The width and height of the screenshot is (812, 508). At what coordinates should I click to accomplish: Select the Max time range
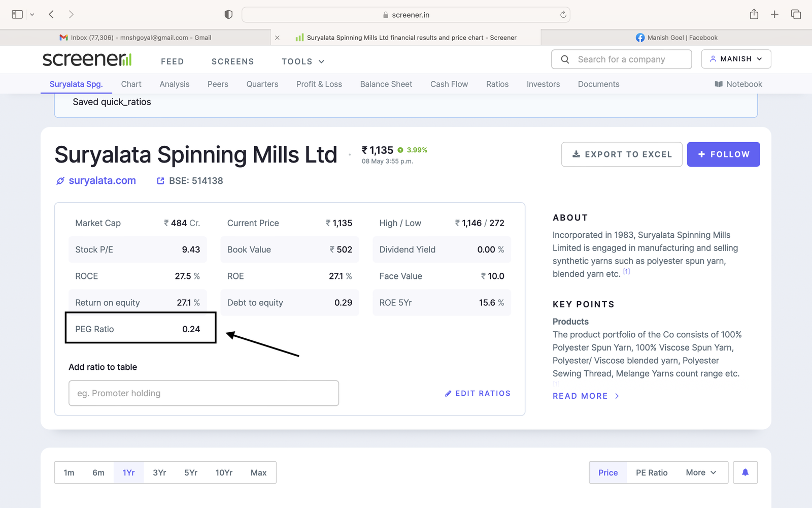click(x=258, y=472)
